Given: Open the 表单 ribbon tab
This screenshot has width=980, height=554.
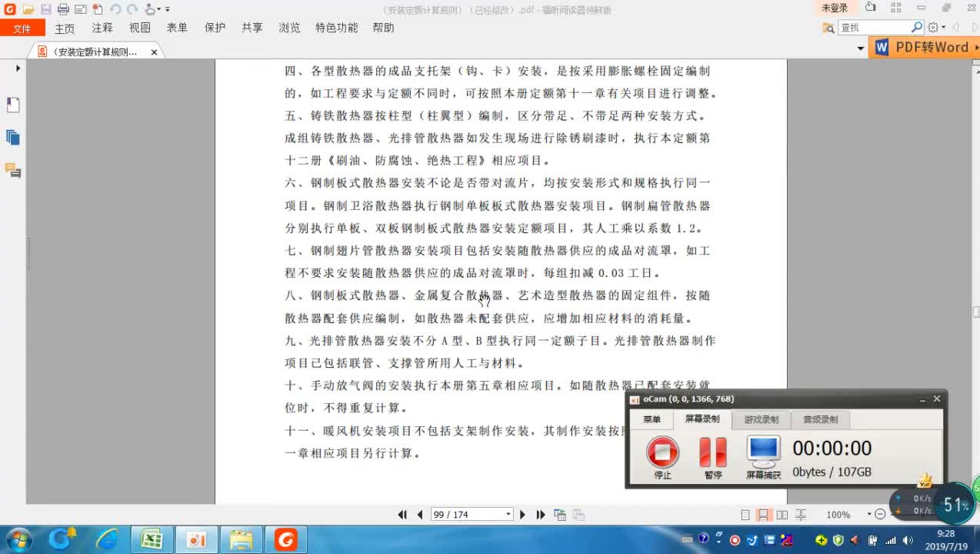Looking at the screenshot, I should point(177,28).
